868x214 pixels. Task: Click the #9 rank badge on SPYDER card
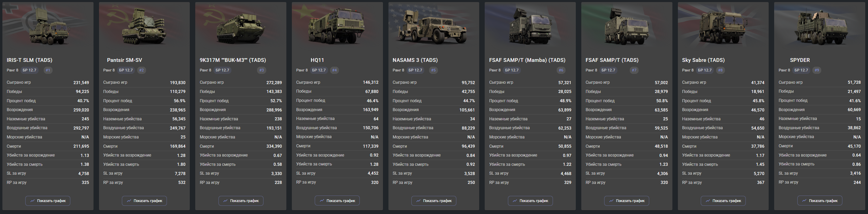(816, 70)
